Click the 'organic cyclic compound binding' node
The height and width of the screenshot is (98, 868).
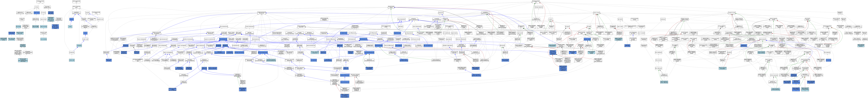pyautogui.click(x=20, y=13)
